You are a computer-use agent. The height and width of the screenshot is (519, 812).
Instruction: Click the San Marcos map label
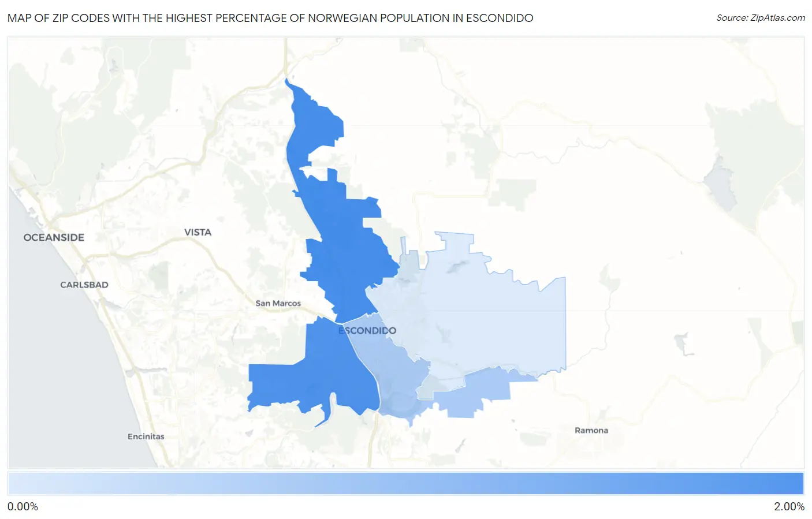point(278,303)
